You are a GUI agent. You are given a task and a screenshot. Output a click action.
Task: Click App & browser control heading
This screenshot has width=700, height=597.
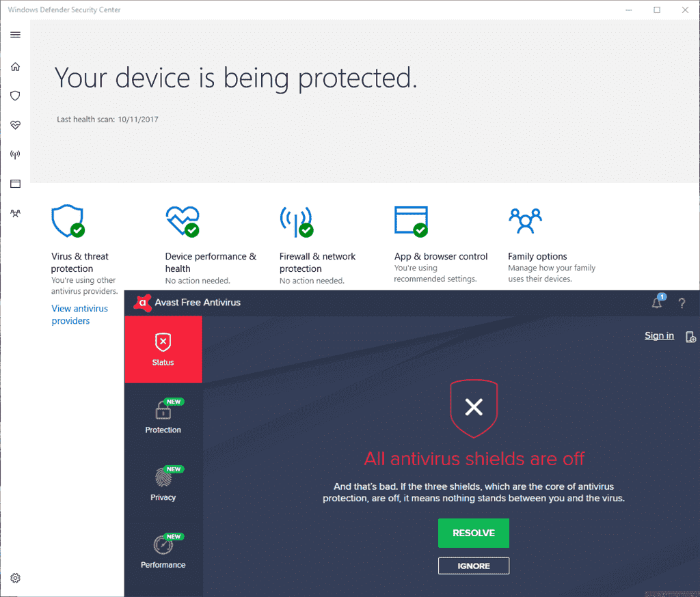pos(441,257)
